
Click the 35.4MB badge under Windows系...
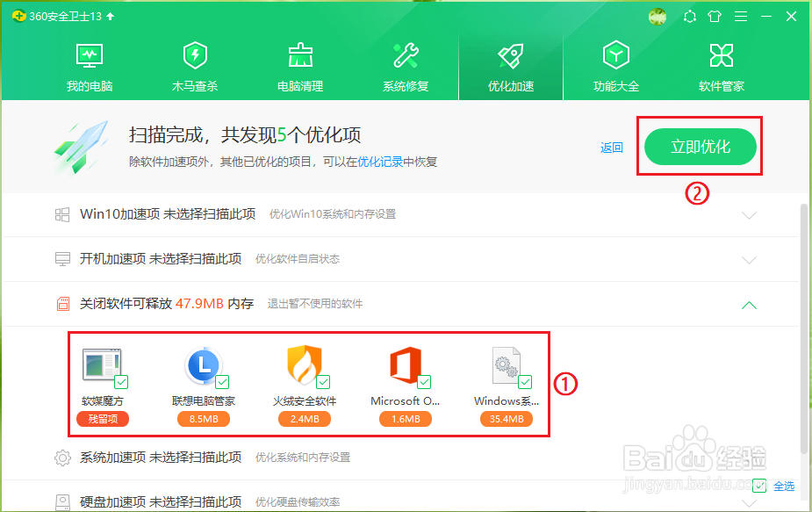pyautogui.click(x=507, y=419)
